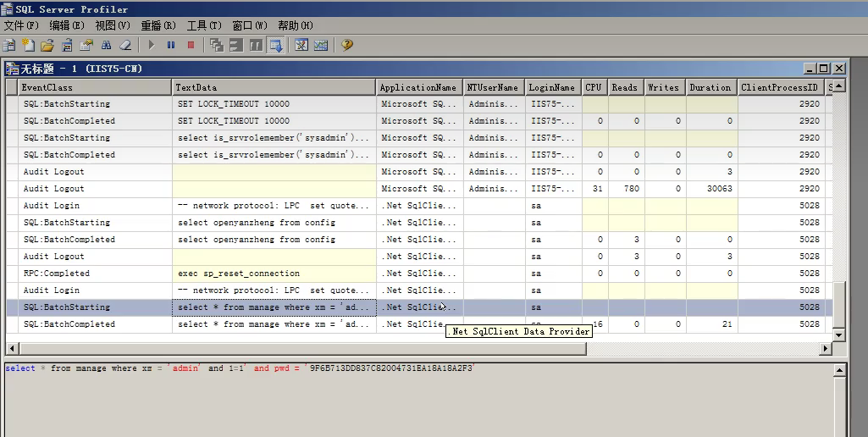The width and height of the screenshot is (868, 437).
Task: Pause the selected trace
Action: [x=171, y=45]
